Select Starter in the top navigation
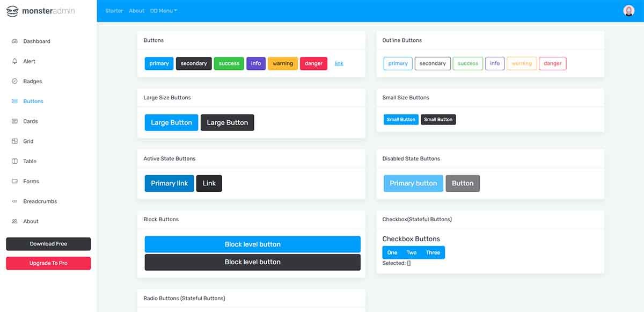Viewport: 644px width, 312px height. [114, 10]
